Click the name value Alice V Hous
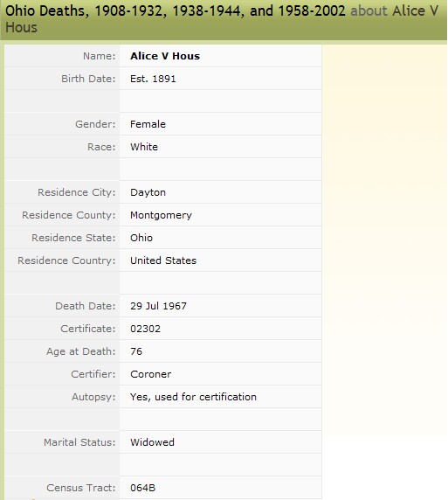Viewport: 448px width, 500px height. pyautogui.click(x=165, y=56)
